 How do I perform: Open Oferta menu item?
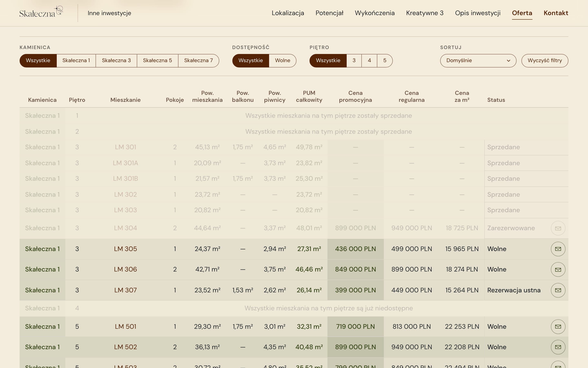(x=522, y=13)
